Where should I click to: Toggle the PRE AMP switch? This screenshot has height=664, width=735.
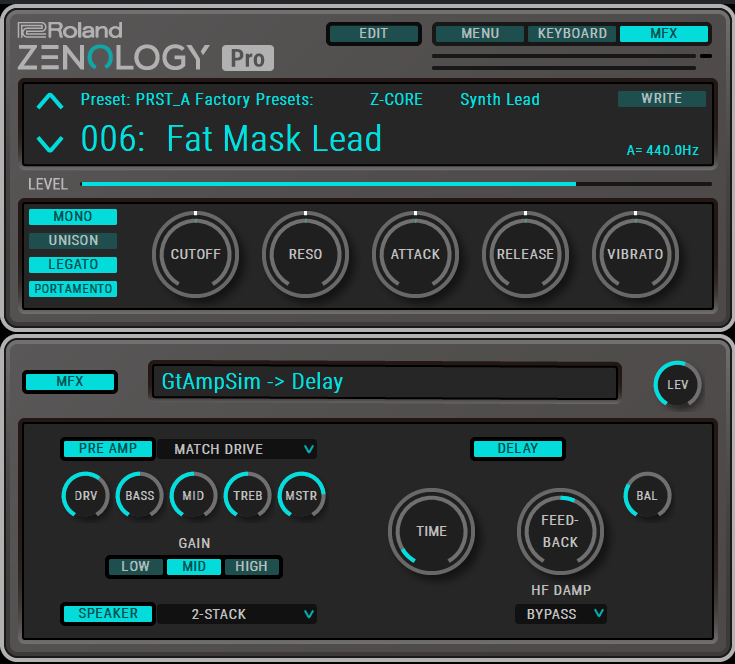pyautogui.click(x=108, y=448)
